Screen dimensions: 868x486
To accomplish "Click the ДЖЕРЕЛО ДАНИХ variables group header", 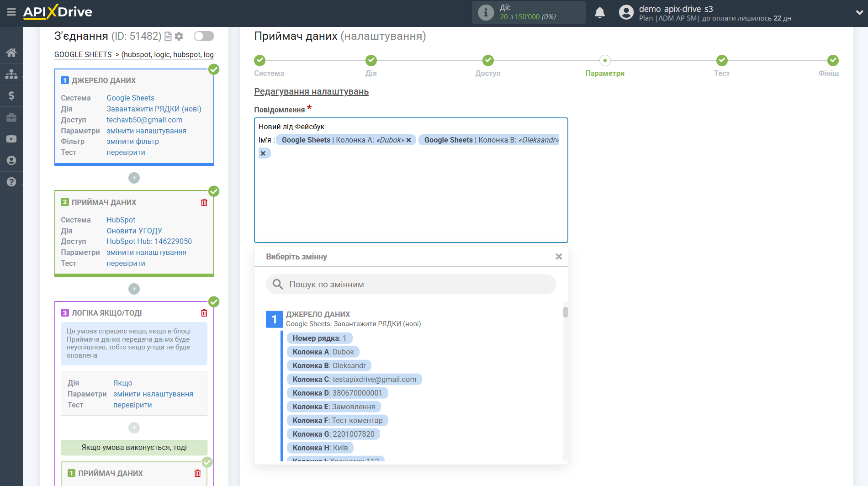I will [318, 314].
